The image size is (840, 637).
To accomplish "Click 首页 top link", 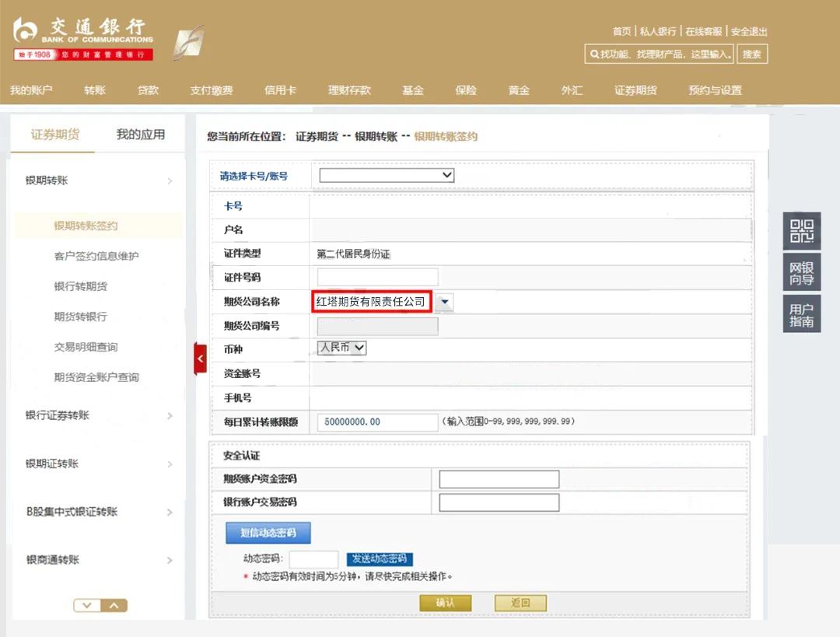I will click(622, 32).
